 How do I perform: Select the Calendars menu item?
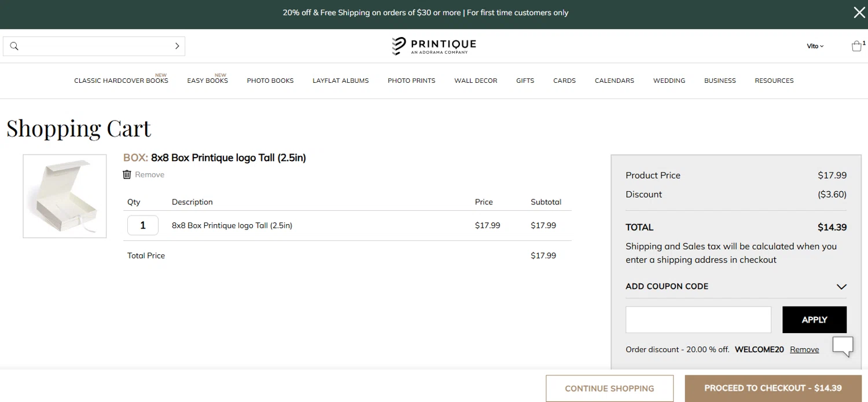coord(614,81)
